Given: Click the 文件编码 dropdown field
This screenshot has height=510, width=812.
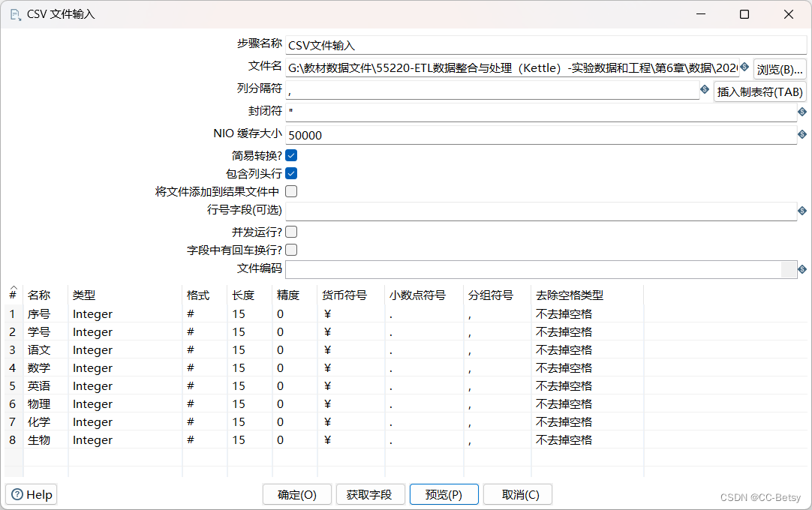Looking at the screenshot, I should click(525, 268).
